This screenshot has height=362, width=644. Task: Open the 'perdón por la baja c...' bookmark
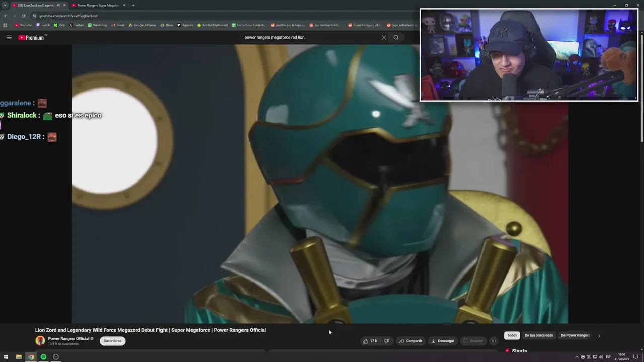[x=288, y=25]
